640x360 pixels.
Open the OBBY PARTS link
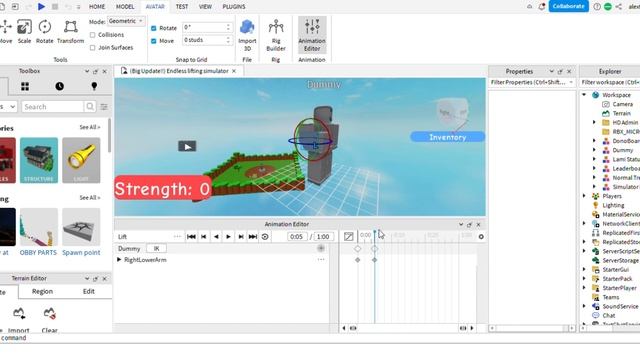38,253
